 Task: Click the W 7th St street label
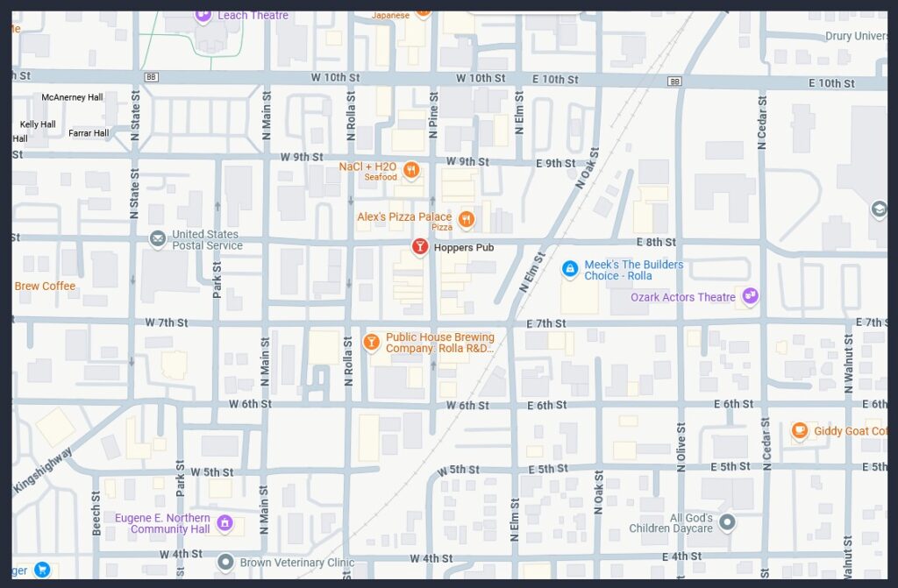pos(166,322)
